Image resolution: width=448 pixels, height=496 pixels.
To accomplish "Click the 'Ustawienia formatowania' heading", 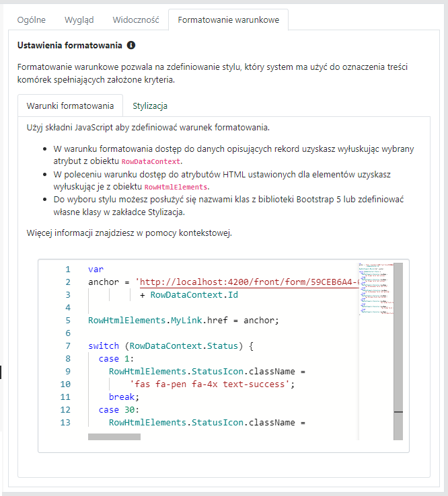I will click(x=70, y=45).
